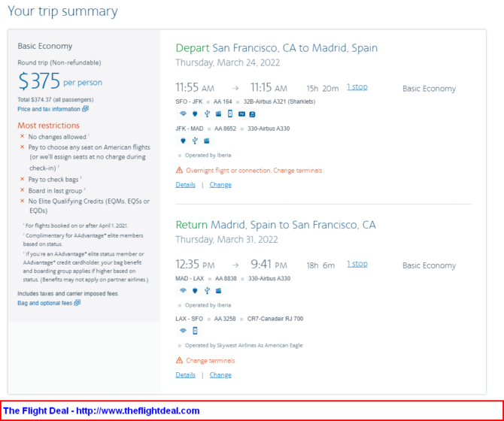The height and width of the screenshot is (421, 504).
Task: Click the AA 8838 flight number
Action: coord(226,278)
